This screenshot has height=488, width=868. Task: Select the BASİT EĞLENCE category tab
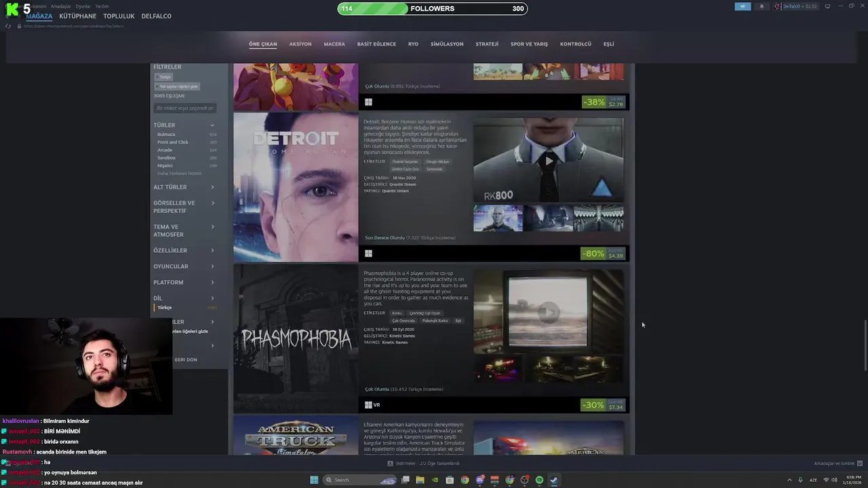point(376,44)
